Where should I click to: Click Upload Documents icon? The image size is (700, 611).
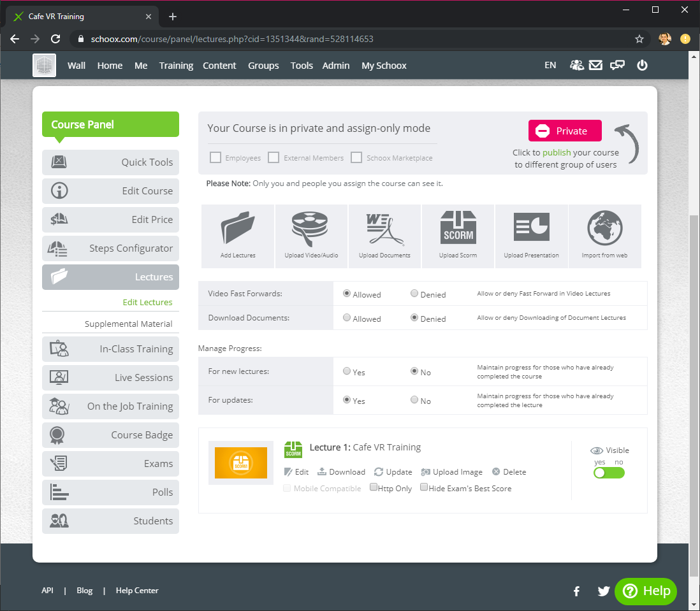[384, 229]
